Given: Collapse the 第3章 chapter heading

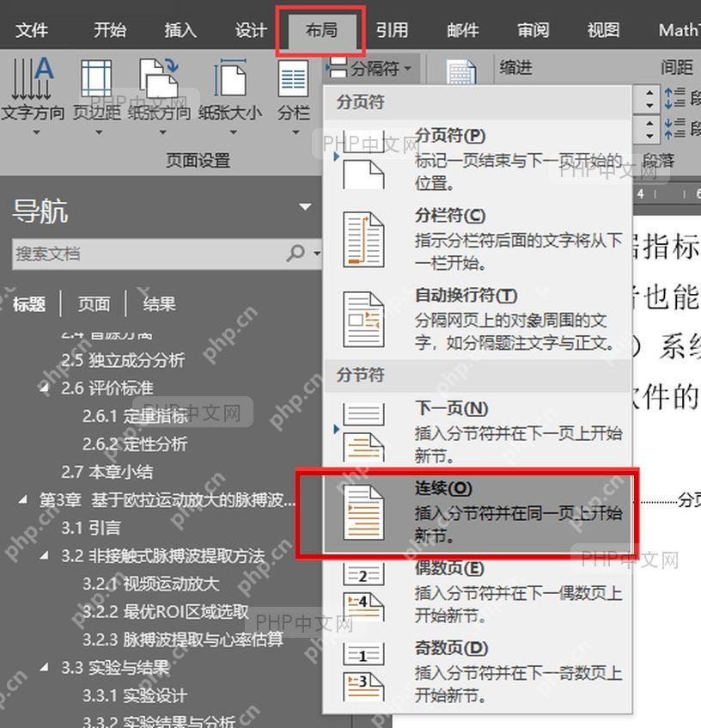Looking at the screenshot, I should point(22,500).
